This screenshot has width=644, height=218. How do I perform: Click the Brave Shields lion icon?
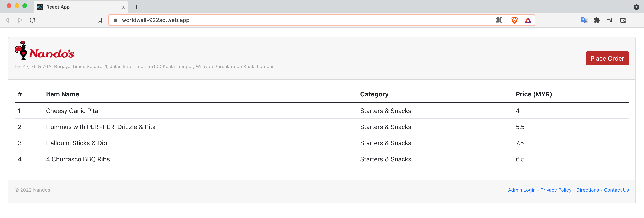[x=514, y=20]
